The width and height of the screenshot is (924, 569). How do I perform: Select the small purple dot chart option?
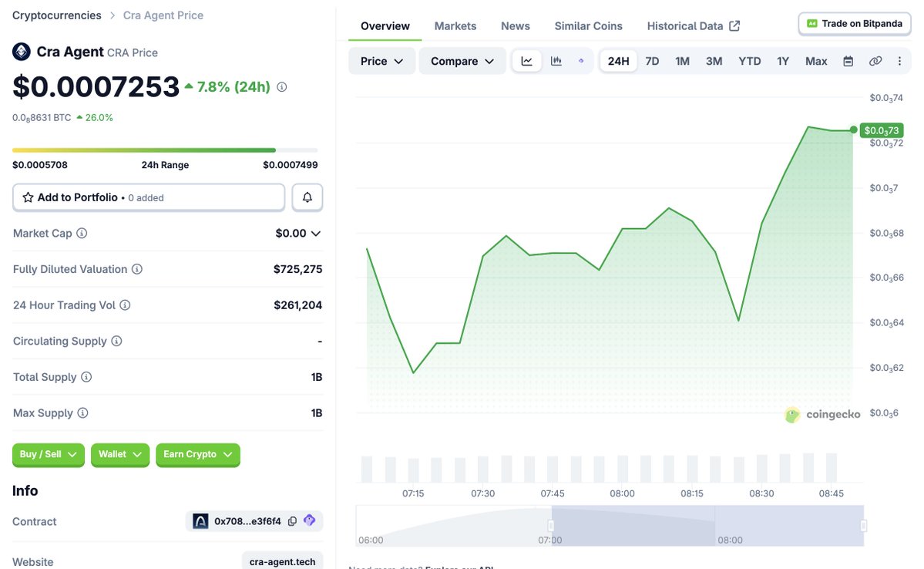(581, 61)
